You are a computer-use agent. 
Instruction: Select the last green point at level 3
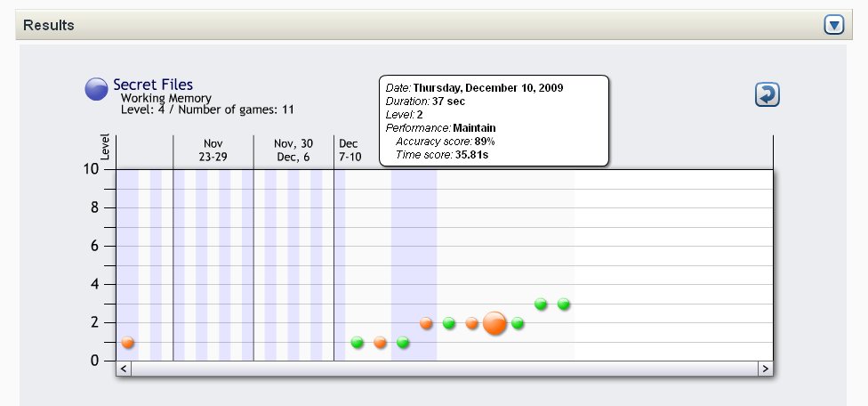coord(564,304)
